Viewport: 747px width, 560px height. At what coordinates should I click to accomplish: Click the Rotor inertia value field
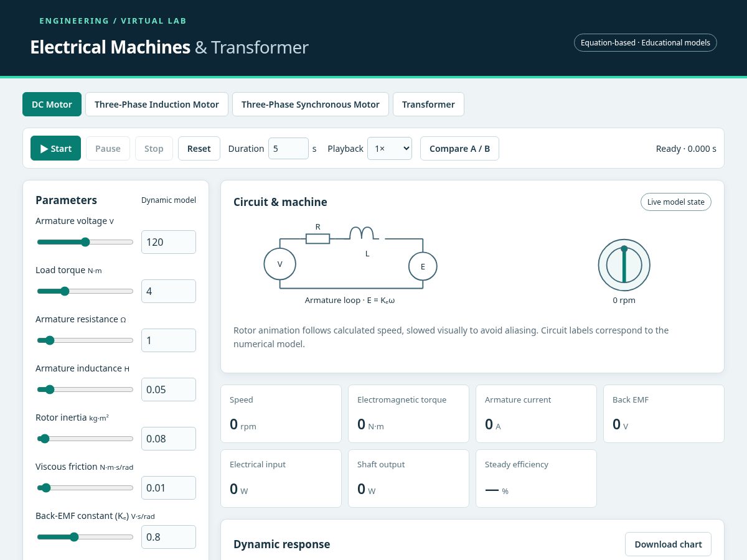pos(169,439)
